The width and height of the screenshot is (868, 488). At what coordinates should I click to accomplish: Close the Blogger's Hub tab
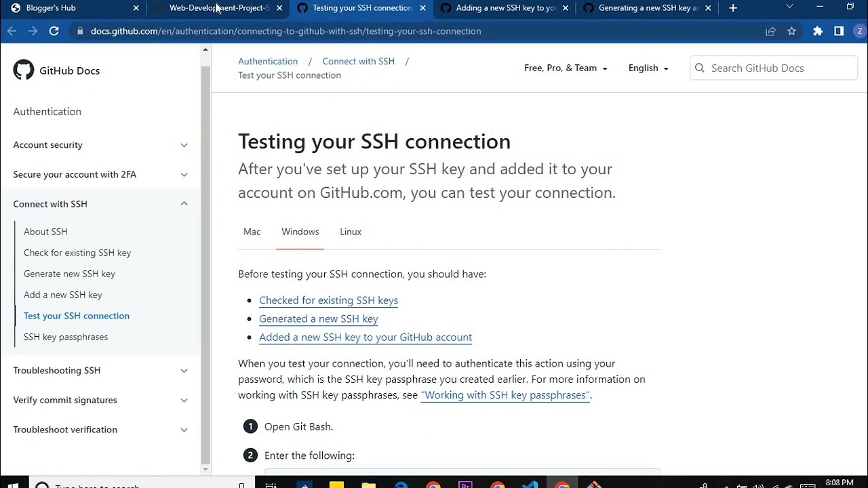pyautogui.click(x=136, y=8)
